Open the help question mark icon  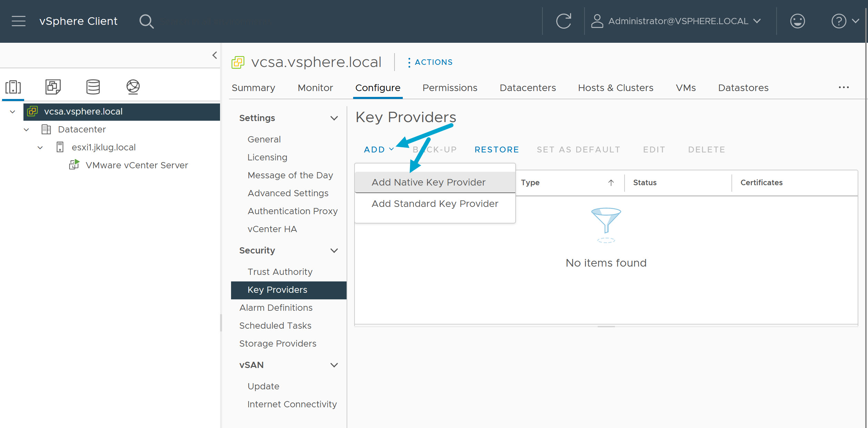tap(839, 21)
